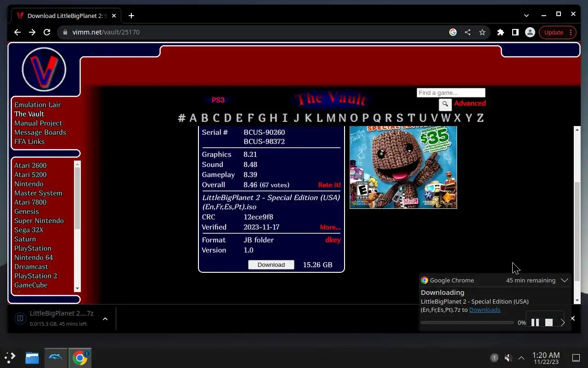588x368 pixels.
Task: Select PlayStation 2 system
Action: point(36,276)
